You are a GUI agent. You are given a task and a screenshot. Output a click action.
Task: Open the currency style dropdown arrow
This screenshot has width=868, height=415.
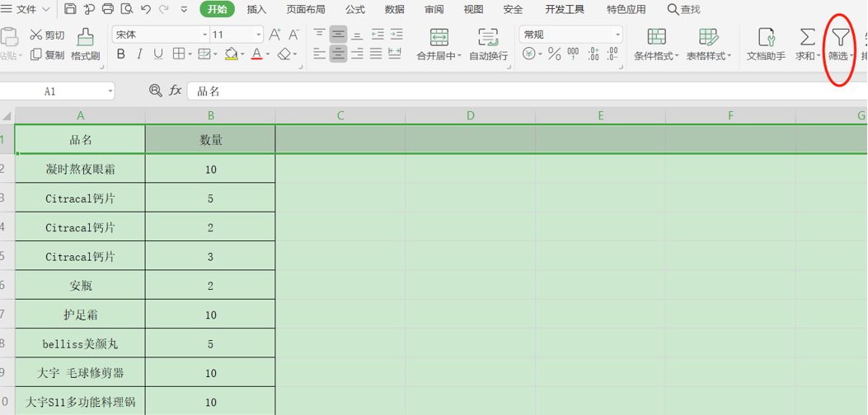point(540,55)
